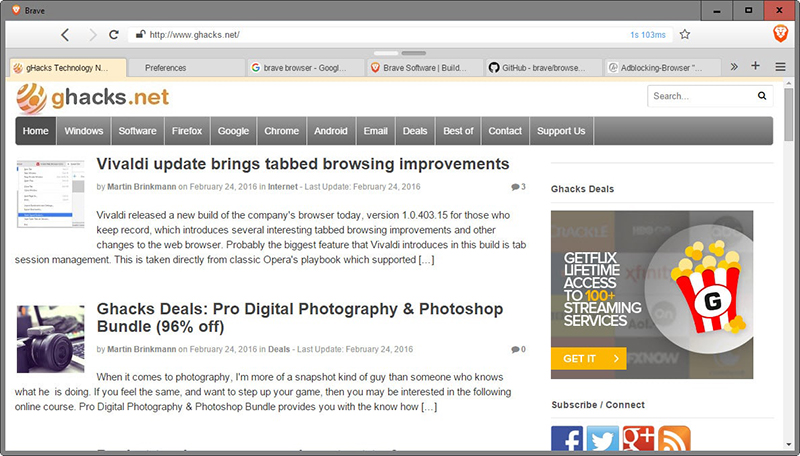Click the GET IT button in ad
Image resolution: width=800 pixels, height=456 pixels.
pyautogui.click(x=588, y=358)
